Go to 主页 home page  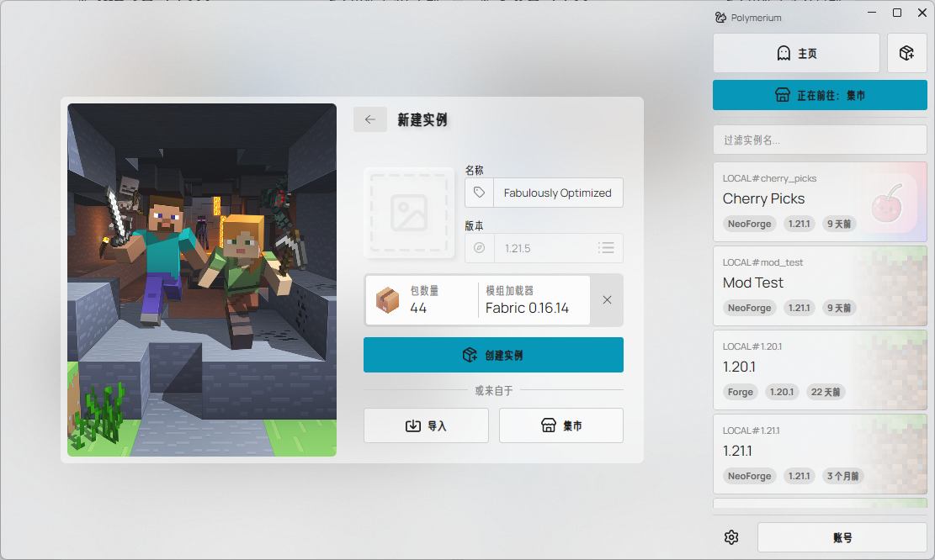796,53
